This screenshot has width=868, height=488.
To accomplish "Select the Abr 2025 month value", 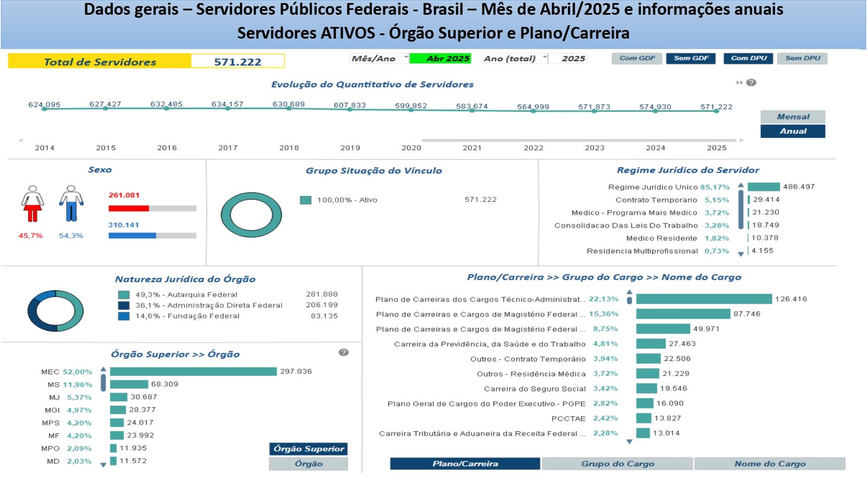I will pyautogui.click(x=441, y=59).
